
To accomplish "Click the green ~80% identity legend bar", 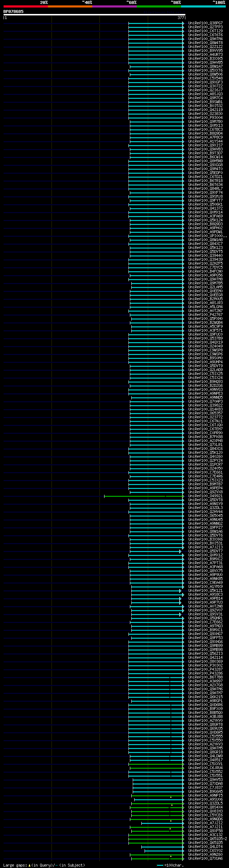I will point(159,6).
